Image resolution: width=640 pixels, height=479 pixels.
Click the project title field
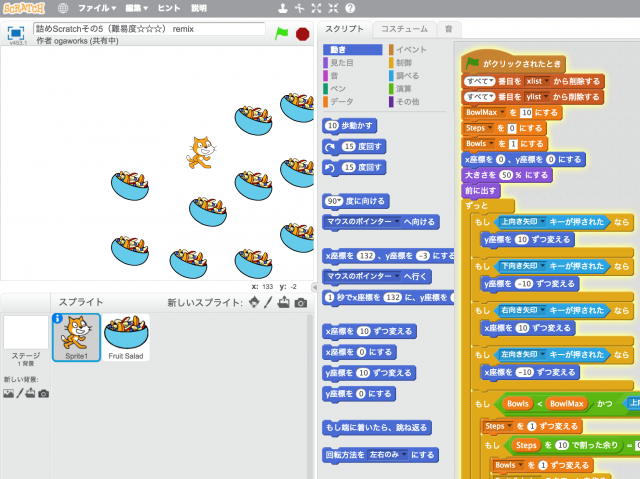click(x=149, y=29)
